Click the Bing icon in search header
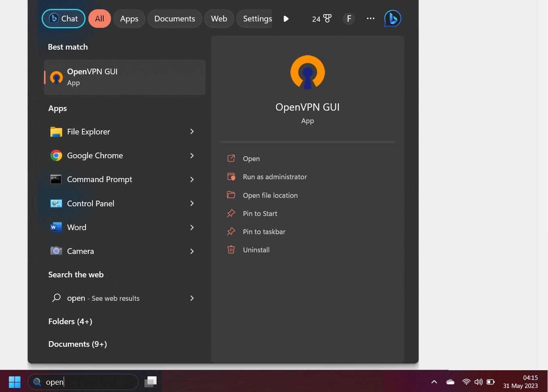The height and width of the screenshot is (392, 548). point(392,19)
